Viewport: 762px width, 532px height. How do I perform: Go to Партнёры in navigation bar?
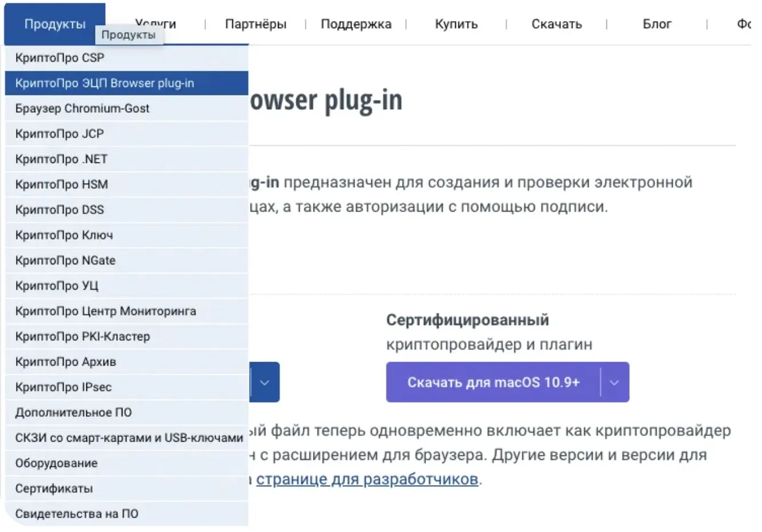255,24
